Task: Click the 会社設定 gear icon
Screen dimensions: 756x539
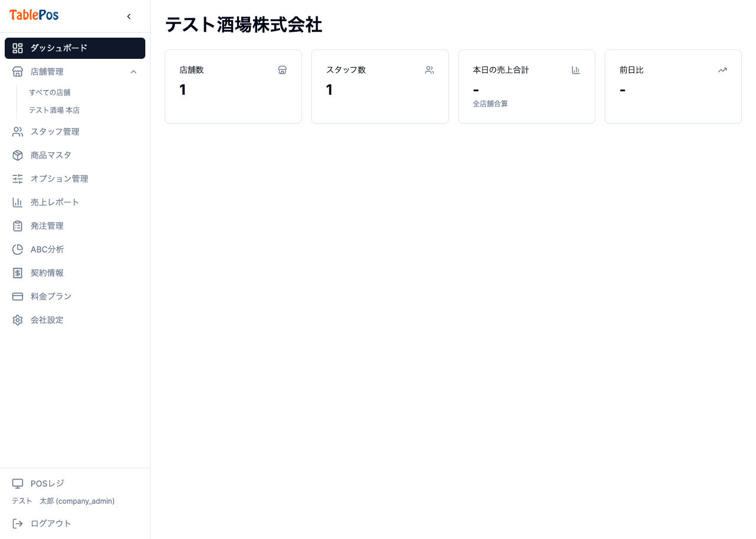Action: pyautogui.click(x=18, y=320)
